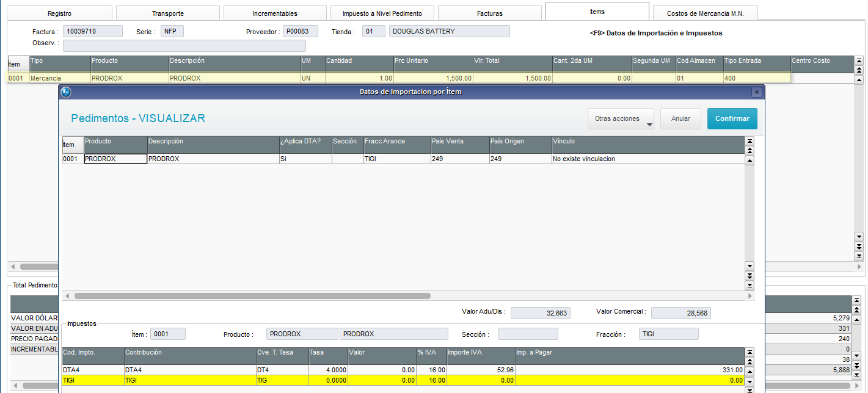Click the dialog's application icon in title bar
868x393 pixels.
click(x=67, y=92)
